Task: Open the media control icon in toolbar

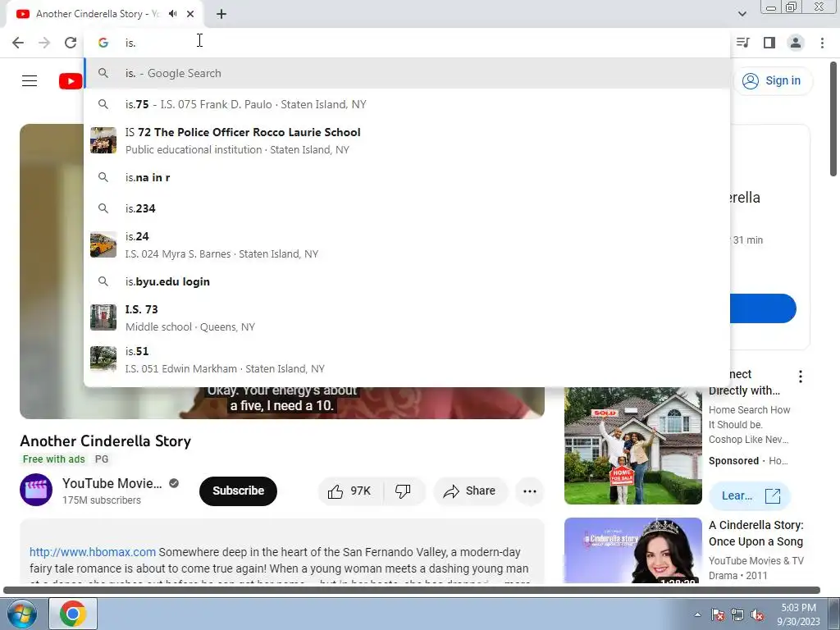Action: coord(742,43)
